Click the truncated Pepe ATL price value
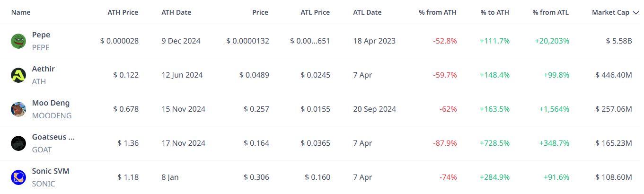Viewport: 644px width, 194px height. pyautogui.click(x=310, y=41)
